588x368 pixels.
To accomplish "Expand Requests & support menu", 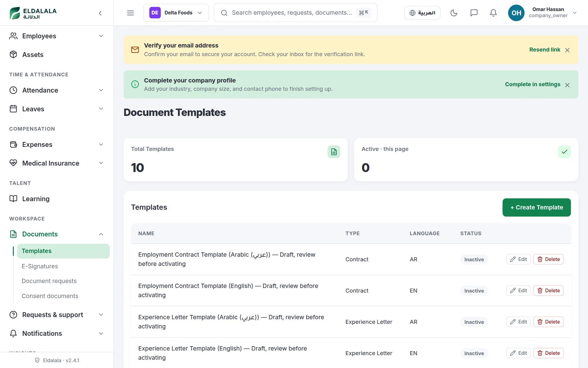I will coord(57,315).
